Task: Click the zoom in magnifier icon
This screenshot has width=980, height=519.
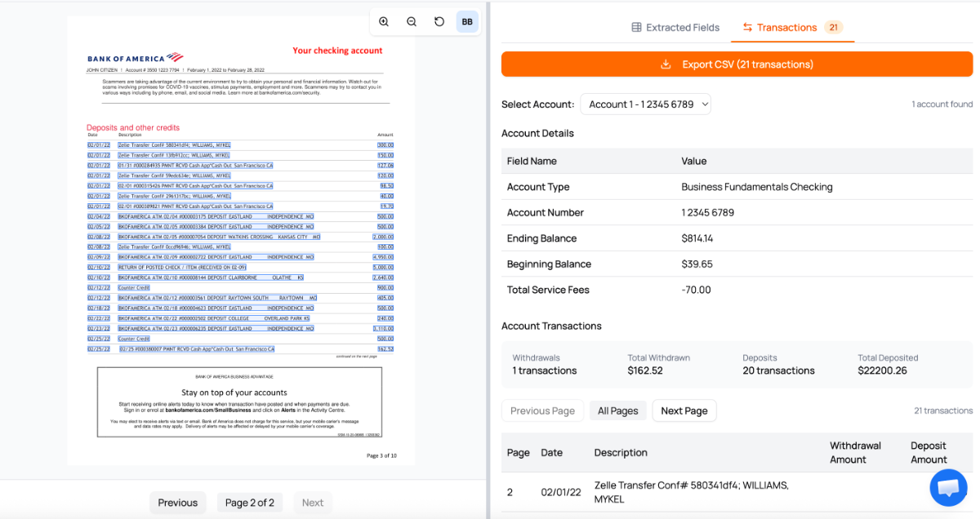Action: click(384, 22)
